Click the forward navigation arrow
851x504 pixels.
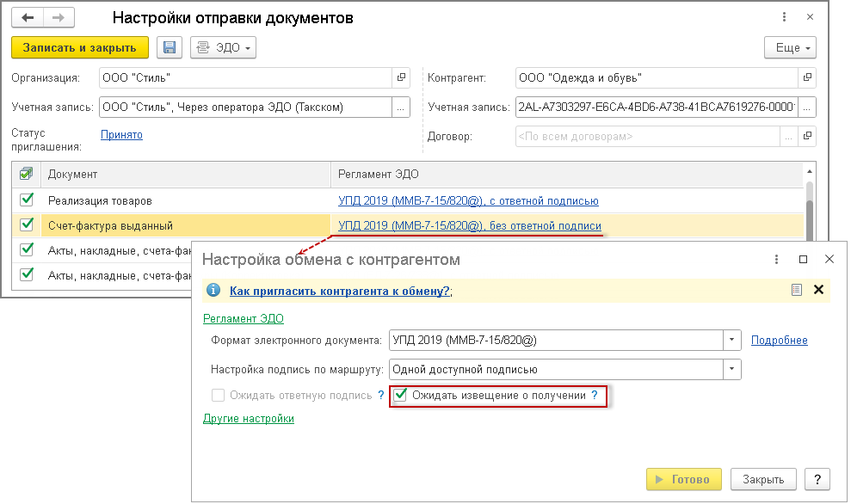pyautogui.click(x=58, y=17)
